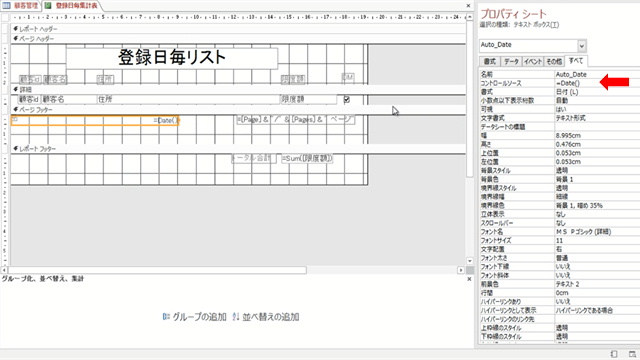Click the vertical scrollbar down arrow of design area
Screen dimensions: 640x360
470,261
